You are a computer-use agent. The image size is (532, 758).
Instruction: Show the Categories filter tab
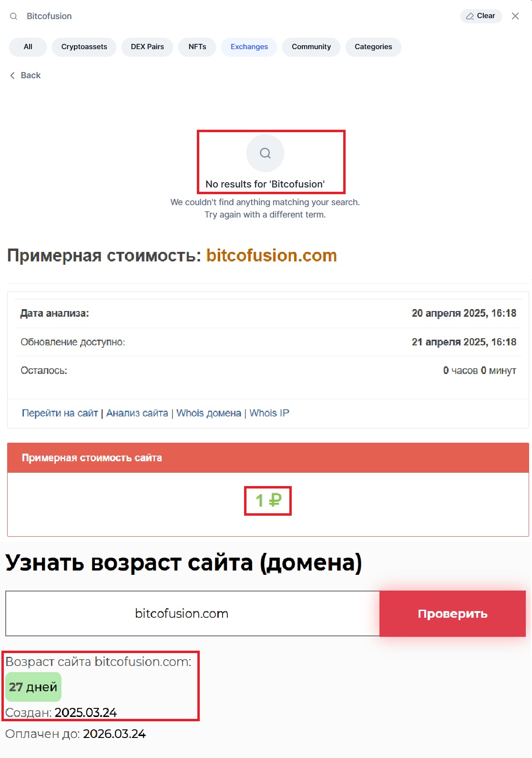[373, 47]
